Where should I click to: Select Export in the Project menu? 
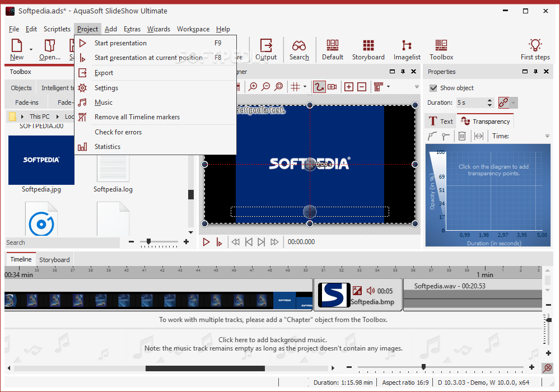tap(156, 73)
